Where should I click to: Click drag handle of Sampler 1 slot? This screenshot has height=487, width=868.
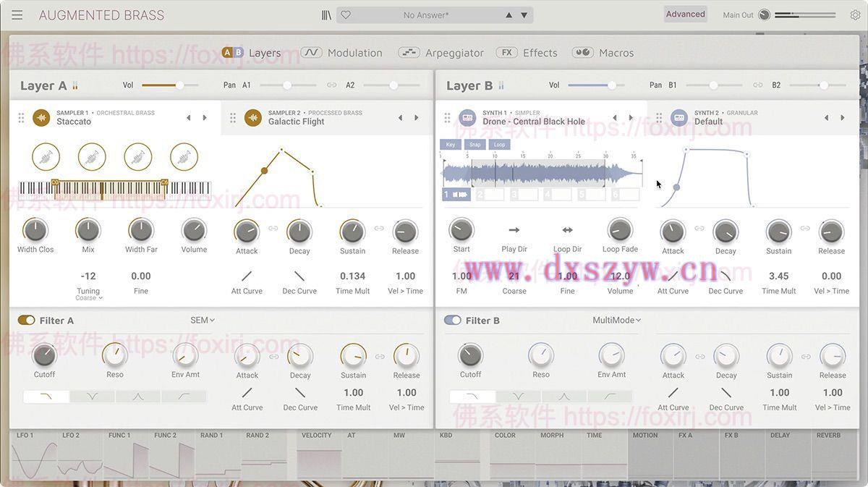21,117
